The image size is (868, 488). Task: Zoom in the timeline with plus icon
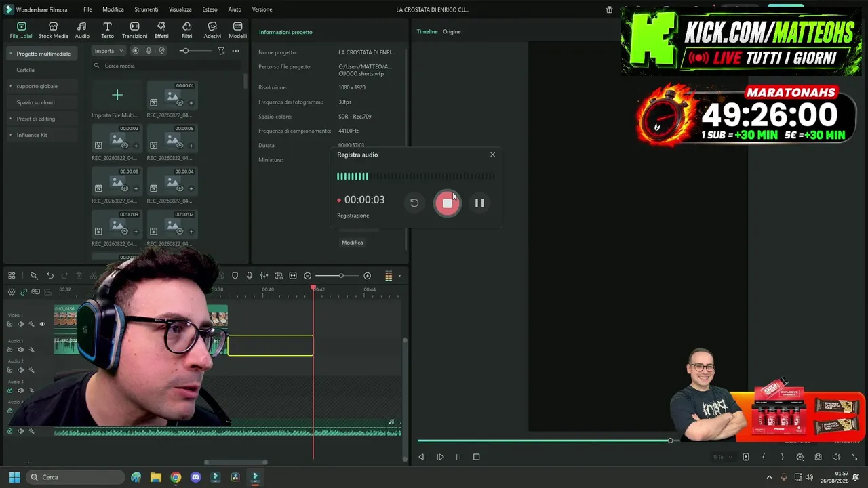click(x=368, y=276)
